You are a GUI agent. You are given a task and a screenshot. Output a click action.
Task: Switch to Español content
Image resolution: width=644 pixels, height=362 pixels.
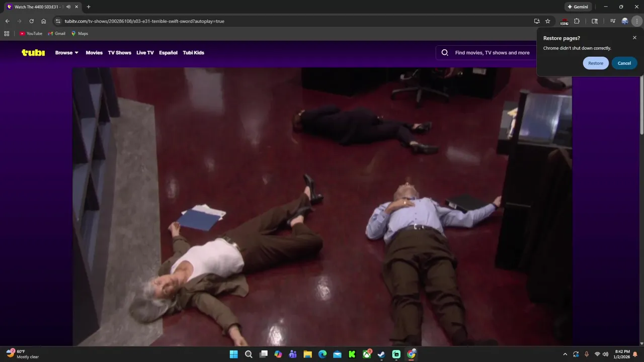(168, 52)
